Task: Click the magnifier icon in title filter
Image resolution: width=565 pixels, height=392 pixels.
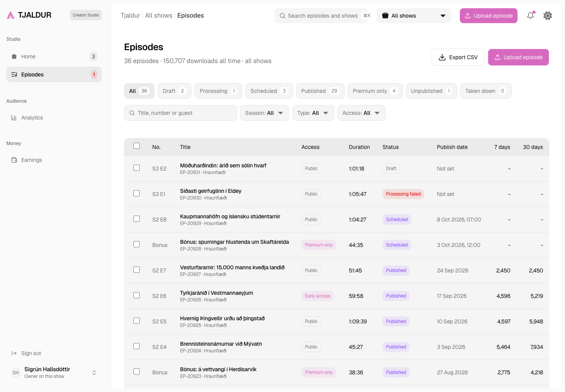Action: click(x=132, y=113)
